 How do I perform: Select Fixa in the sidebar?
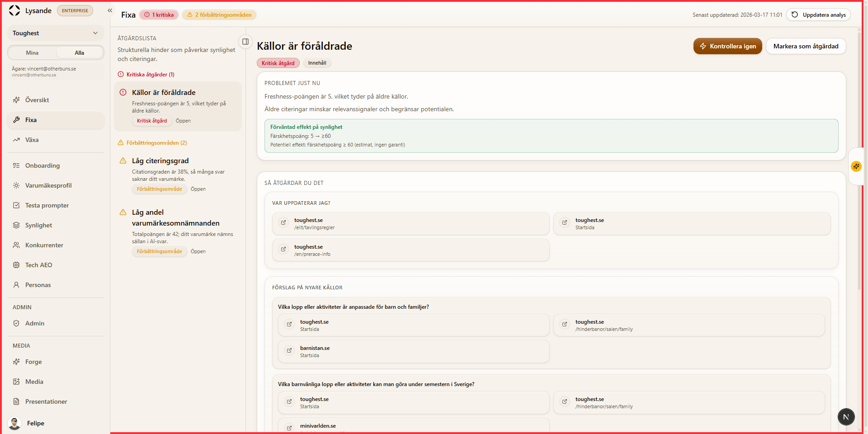[x=56, y=120]
